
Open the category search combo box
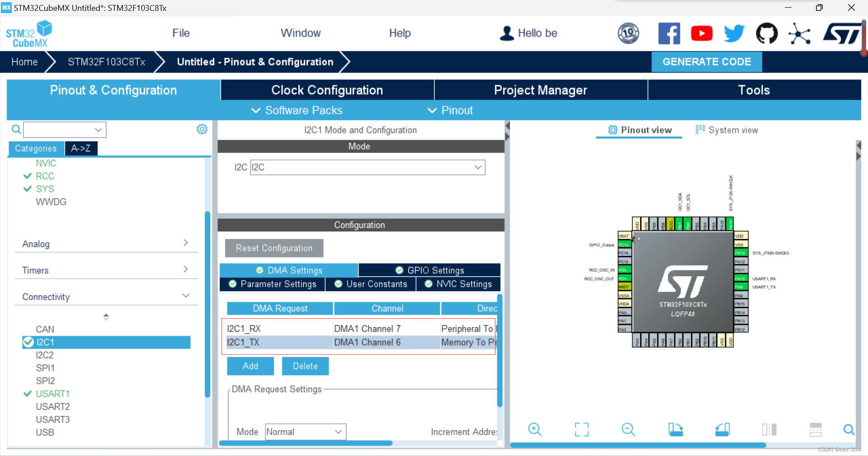(65, 130)
